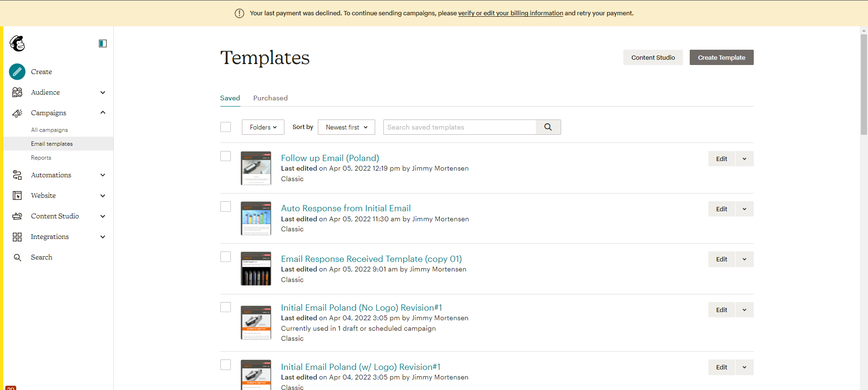Click the Content Studio icon
The image size is (868, 390).
[x=17, y=216]
